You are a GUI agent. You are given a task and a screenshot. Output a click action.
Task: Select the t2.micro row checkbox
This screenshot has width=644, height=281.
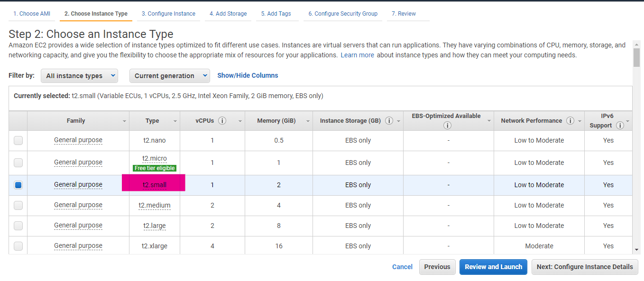click(x=18, y=163)
